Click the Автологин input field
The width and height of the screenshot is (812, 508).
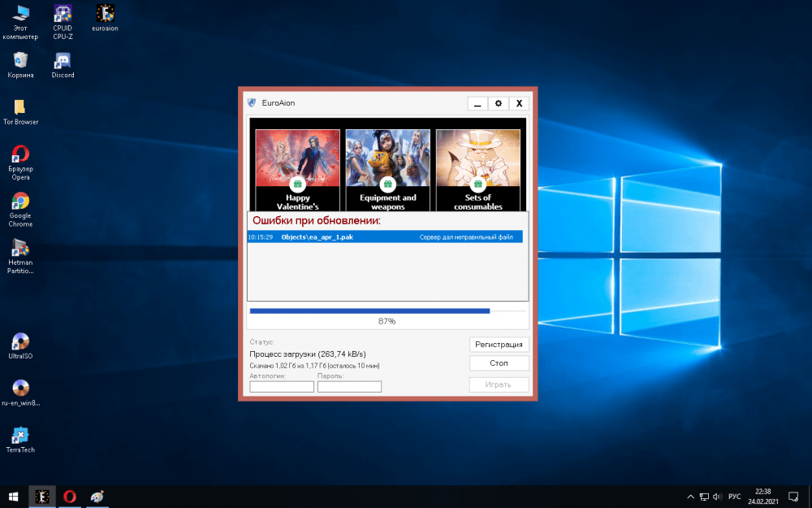coord(281,387)
